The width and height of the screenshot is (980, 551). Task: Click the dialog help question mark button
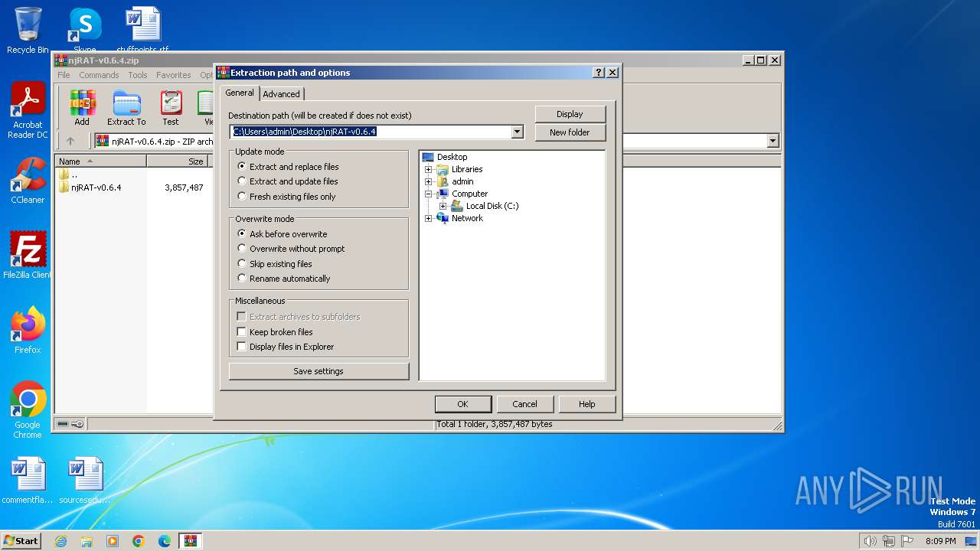click(599, 73)
